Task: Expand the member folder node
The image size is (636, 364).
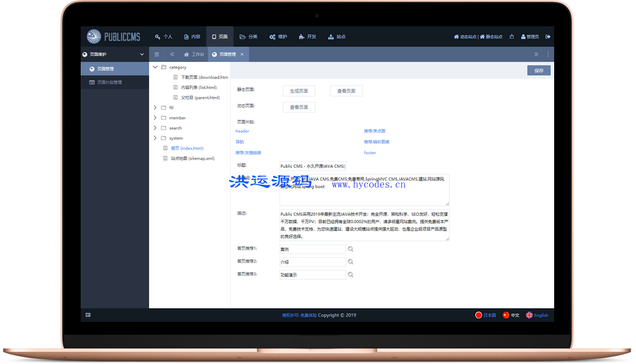Action: (x=155, y=117)
